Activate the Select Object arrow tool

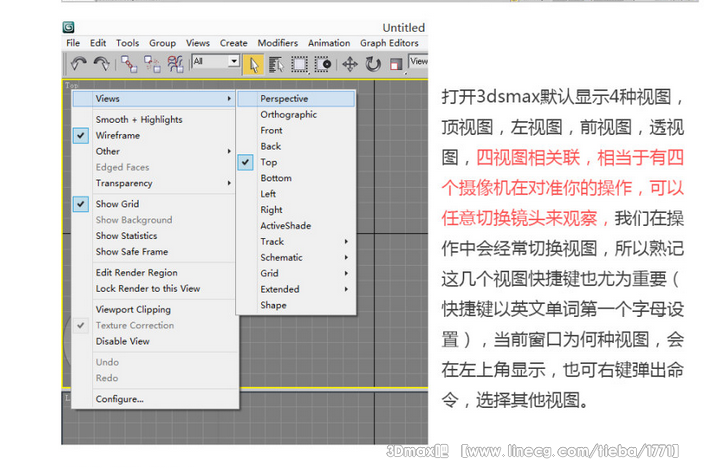(x=253, y=64)
